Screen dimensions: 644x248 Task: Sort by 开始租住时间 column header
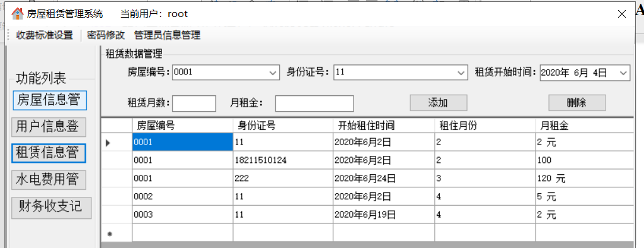384,126
